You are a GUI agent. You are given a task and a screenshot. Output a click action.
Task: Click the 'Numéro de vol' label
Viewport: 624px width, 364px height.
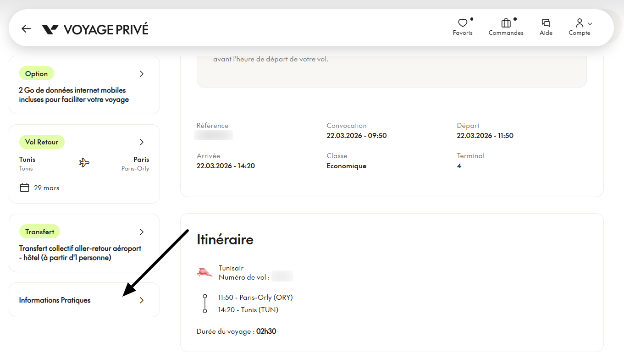244,277
